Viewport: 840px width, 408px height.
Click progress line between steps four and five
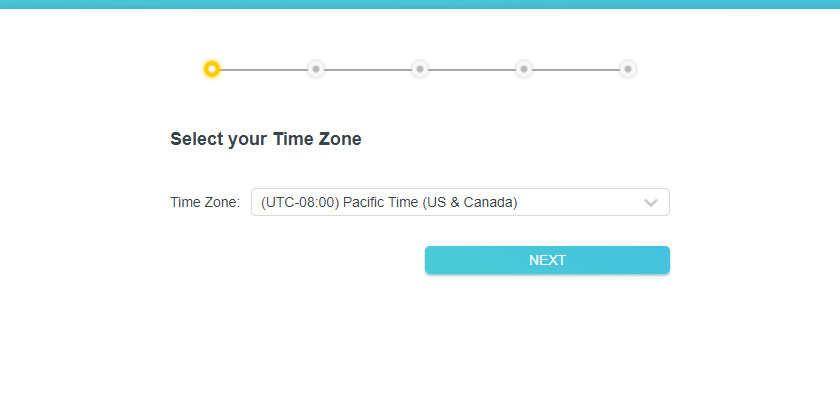tap(576, 70)
